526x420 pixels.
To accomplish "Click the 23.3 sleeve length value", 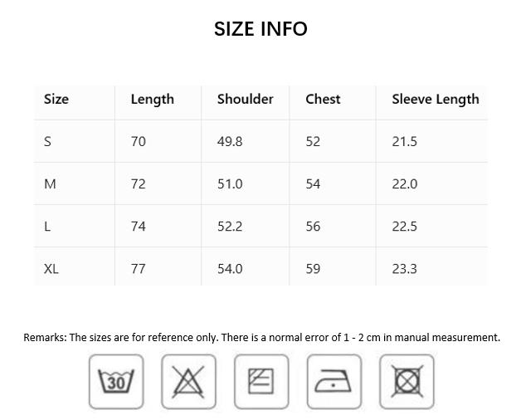I will (405, 269).
